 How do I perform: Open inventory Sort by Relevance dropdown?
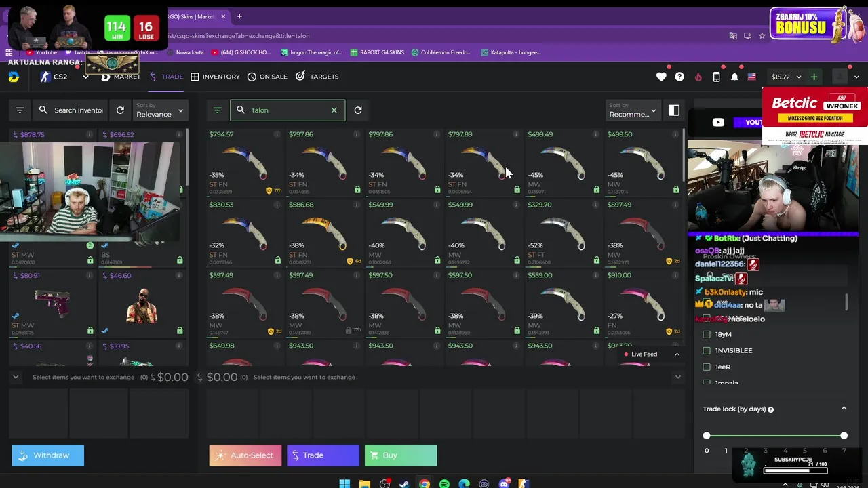click(159, 110)
